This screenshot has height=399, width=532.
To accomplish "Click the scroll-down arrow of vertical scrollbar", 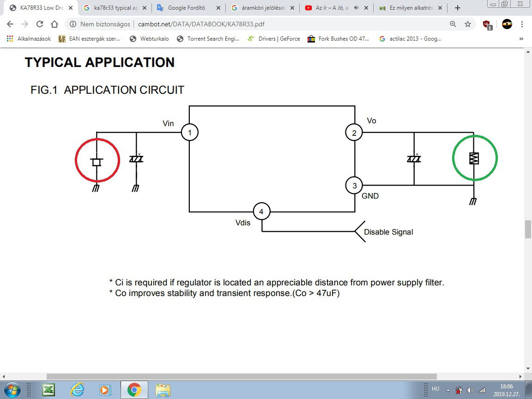I will point(528,369).
